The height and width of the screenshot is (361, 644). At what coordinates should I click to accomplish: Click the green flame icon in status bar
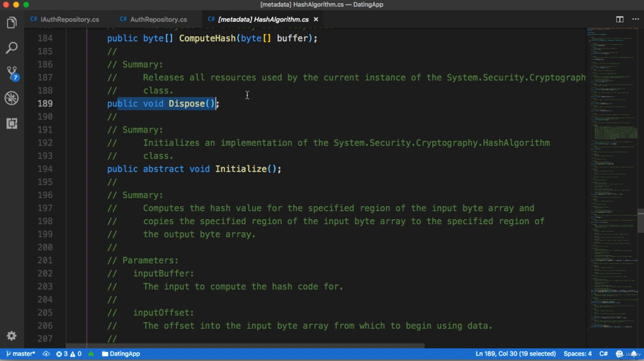coord(91,354)
